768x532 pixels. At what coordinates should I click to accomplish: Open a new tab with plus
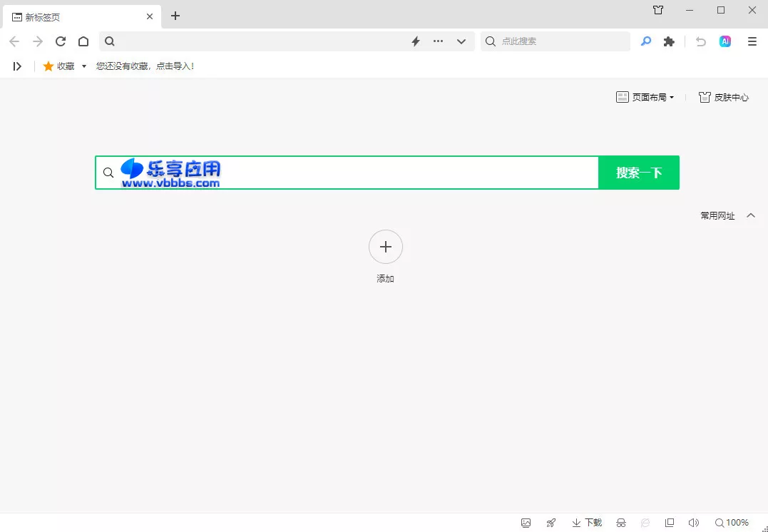(175, 16)
